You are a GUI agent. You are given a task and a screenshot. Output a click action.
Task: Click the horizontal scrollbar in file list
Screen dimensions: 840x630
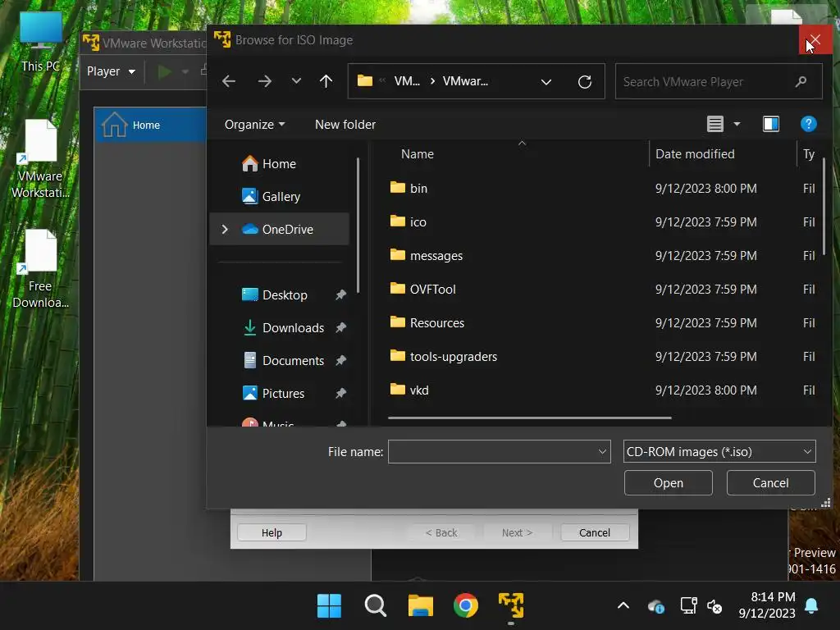click(x=529, y=418)
